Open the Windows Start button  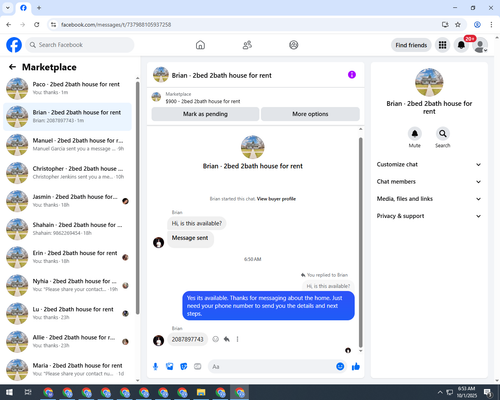(9, 392)
